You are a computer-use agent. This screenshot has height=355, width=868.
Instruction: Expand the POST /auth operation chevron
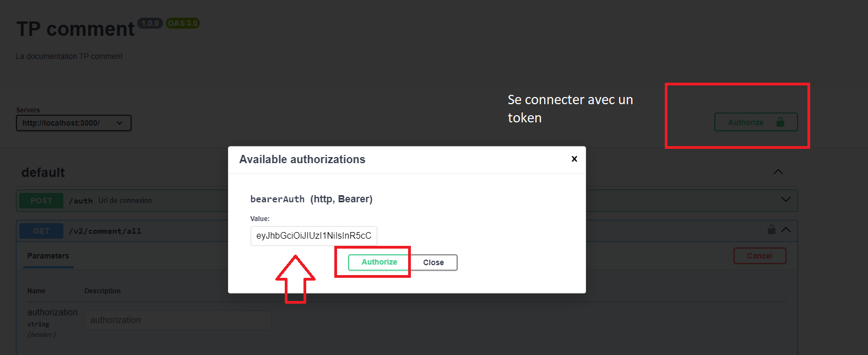(x=786, y=200)
